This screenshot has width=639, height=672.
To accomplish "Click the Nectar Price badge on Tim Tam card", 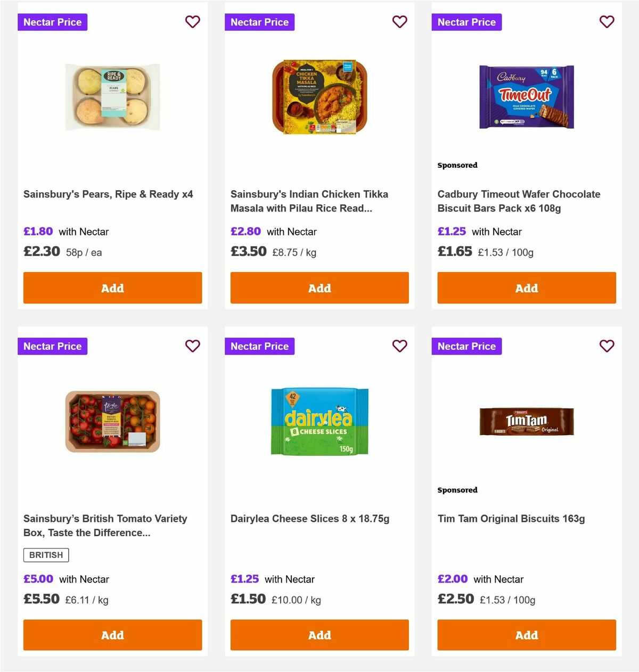I will 466,346.
